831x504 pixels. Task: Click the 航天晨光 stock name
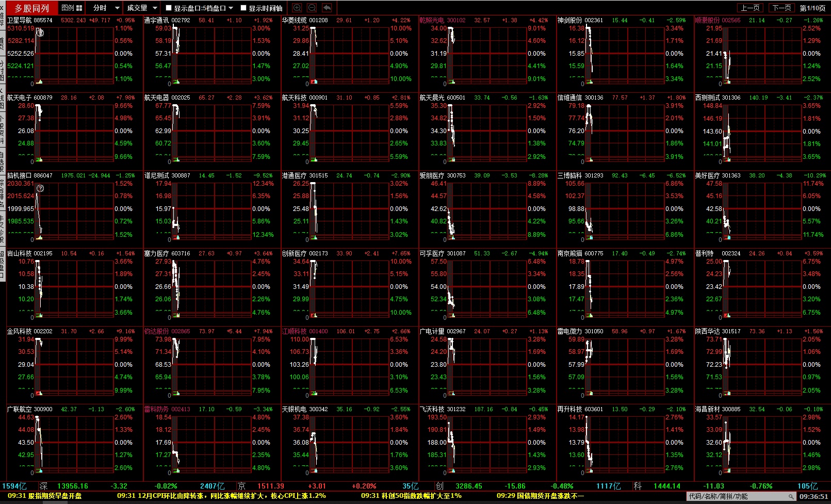(432, 97)
